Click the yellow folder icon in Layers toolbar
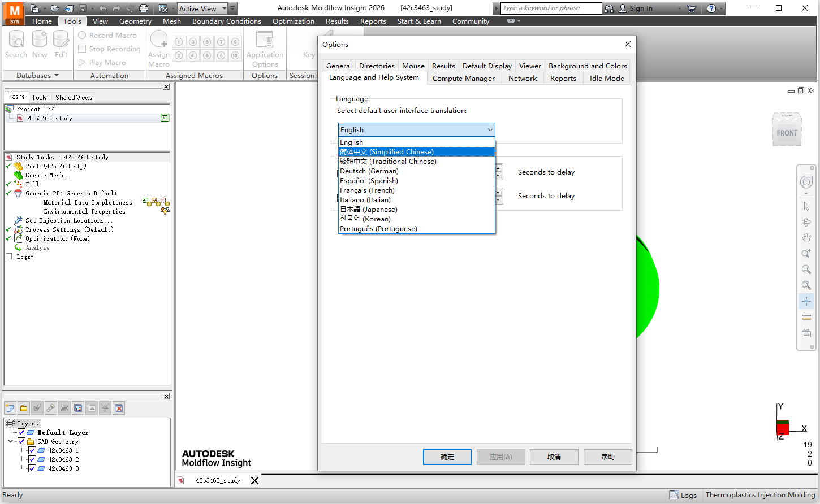Image resolution: width=820 pixels, height=504 pixels. (24, 408)
